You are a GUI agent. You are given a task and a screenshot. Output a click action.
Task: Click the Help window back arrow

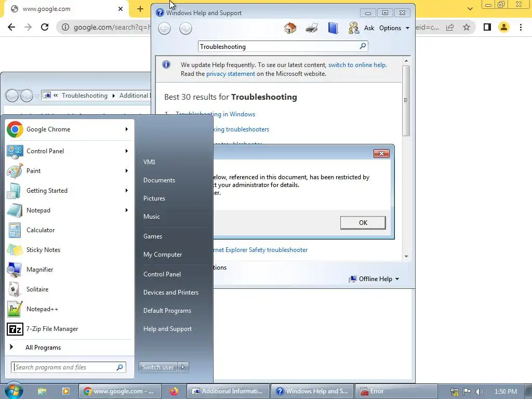tap(165, 28)
